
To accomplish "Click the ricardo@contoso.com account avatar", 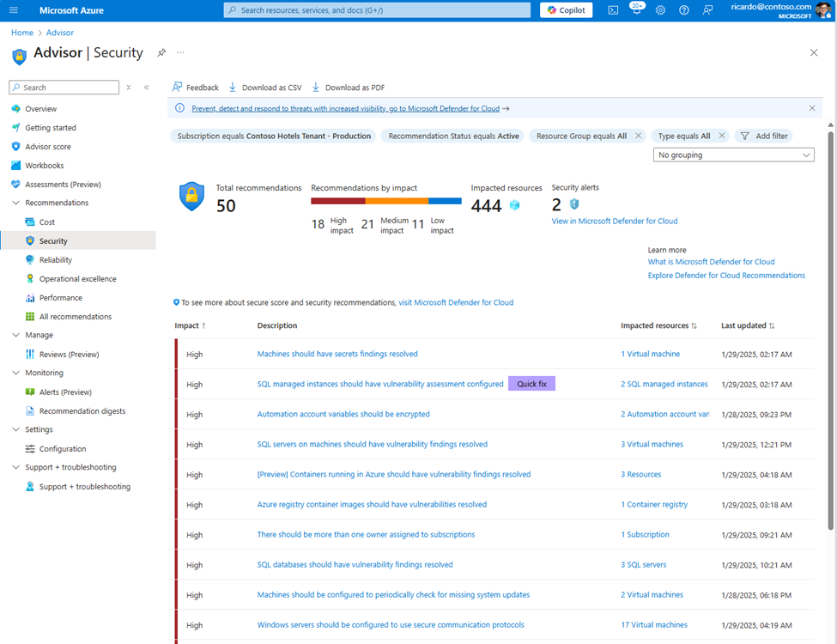I will [823, 10].
